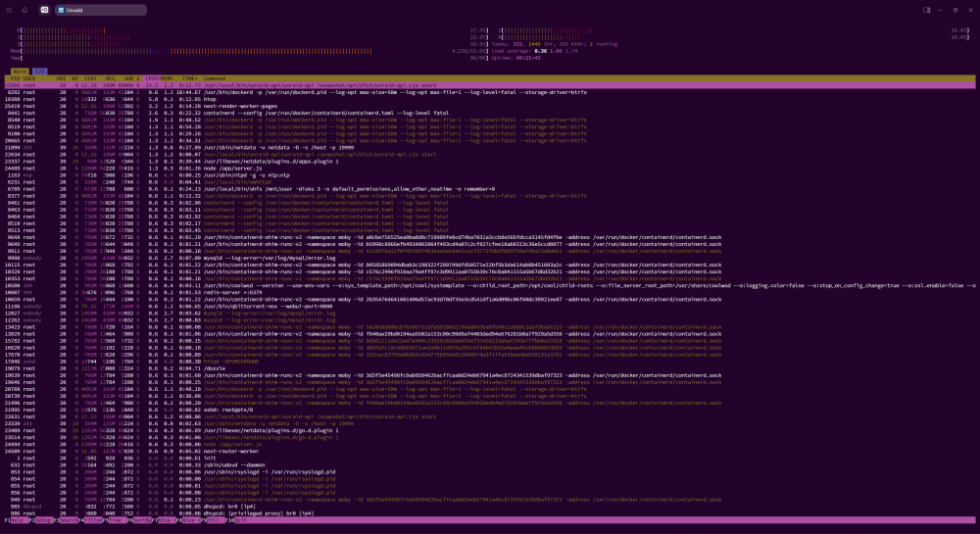This screenshot has height=534, width=980.
Task: Sort by the PRI column header
Action: pos(61,78)
